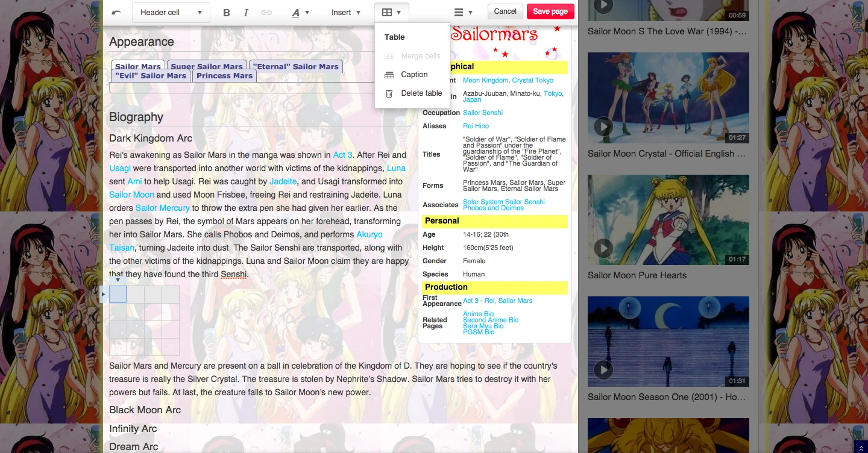Follow the Ami link in the paragraph
This screenshot has height=453, width=868.
click(134, 181)
